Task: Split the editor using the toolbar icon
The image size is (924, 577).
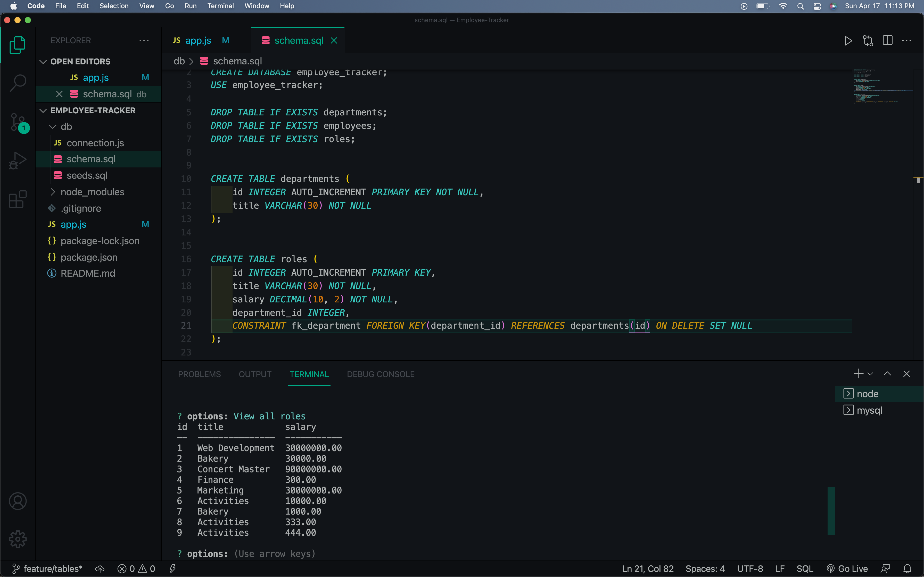Action: pos(887,40)
